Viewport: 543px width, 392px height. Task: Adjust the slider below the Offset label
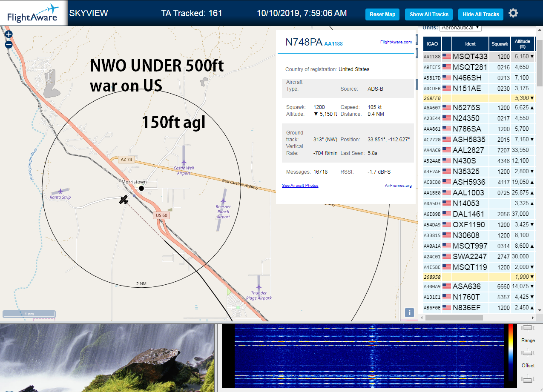coord(528,378)
